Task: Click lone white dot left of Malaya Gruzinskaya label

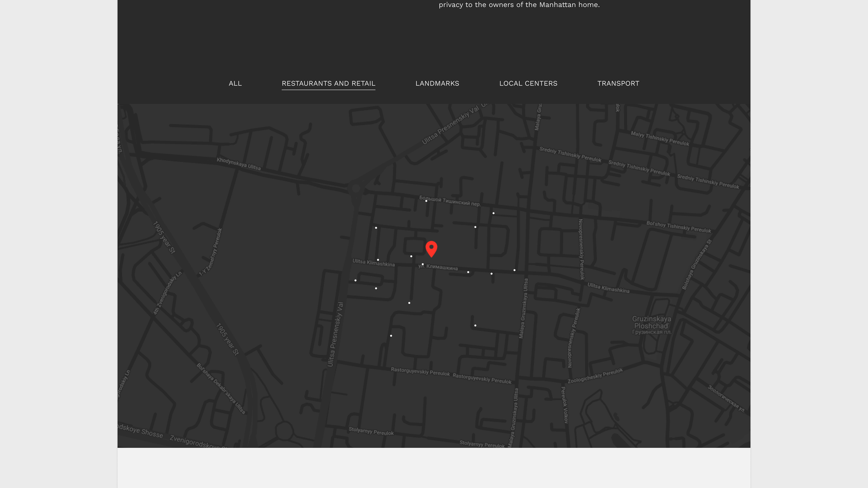Action: coord(475,326)
